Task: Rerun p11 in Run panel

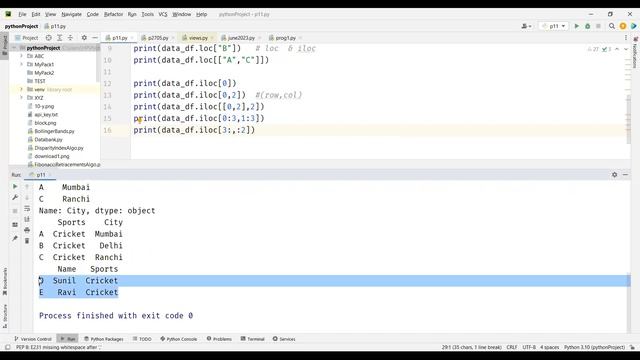Action: 15,187
